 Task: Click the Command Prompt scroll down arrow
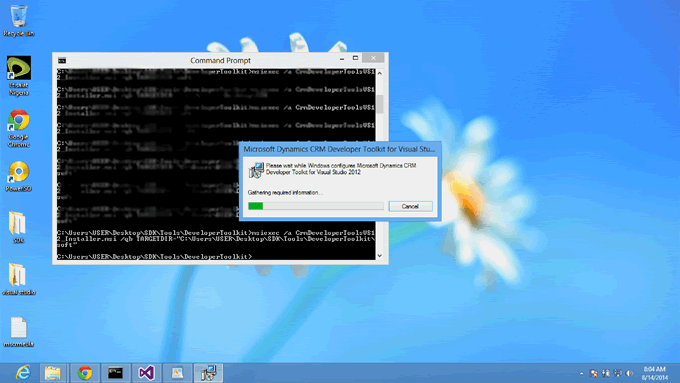[x=379, y=255]
